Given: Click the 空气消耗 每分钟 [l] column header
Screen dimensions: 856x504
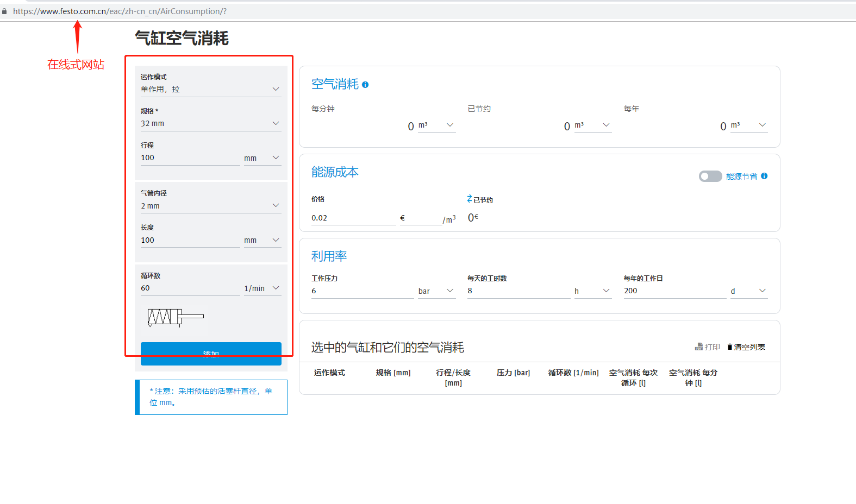Looking at the screenshot, I should pos(693,377).
